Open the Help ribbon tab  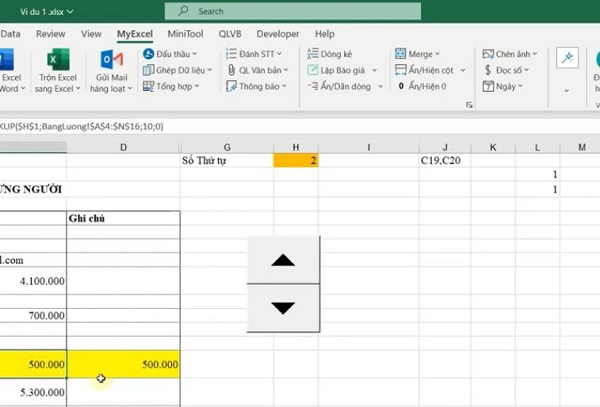pyautogui.click(x=325, y=34)
